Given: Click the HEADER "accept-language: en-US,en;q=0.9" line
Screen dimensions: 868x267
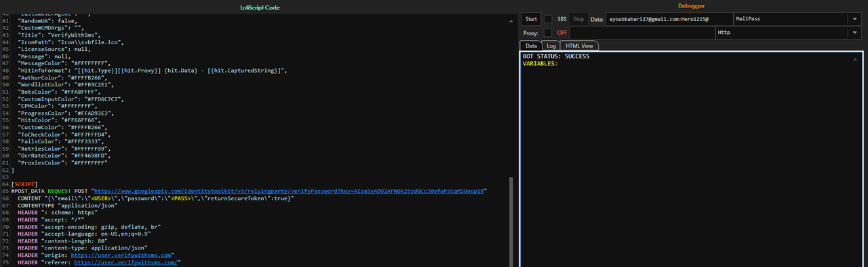Looking at the screenshot, I should (x=85, y=234).
